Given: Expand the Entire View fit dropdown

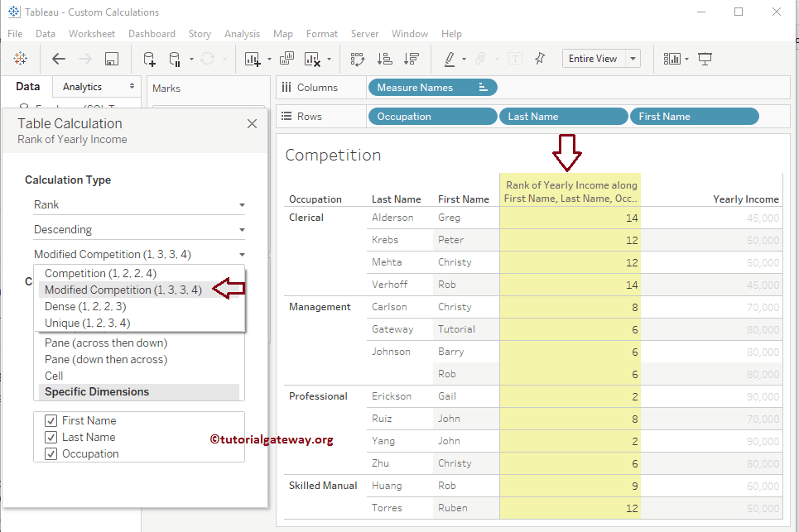Looking at the screenshot, I should pos(633,59).
